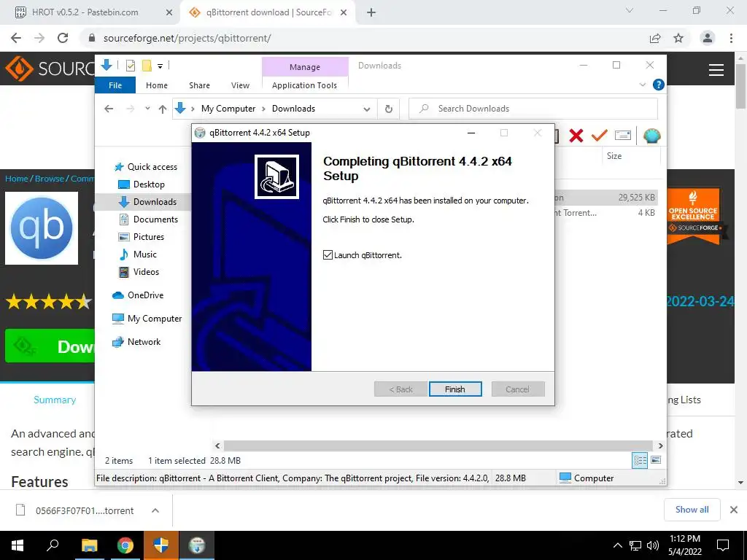747x560 pixels.
Task: Go back in Chrome
Action: click(16, 38)
